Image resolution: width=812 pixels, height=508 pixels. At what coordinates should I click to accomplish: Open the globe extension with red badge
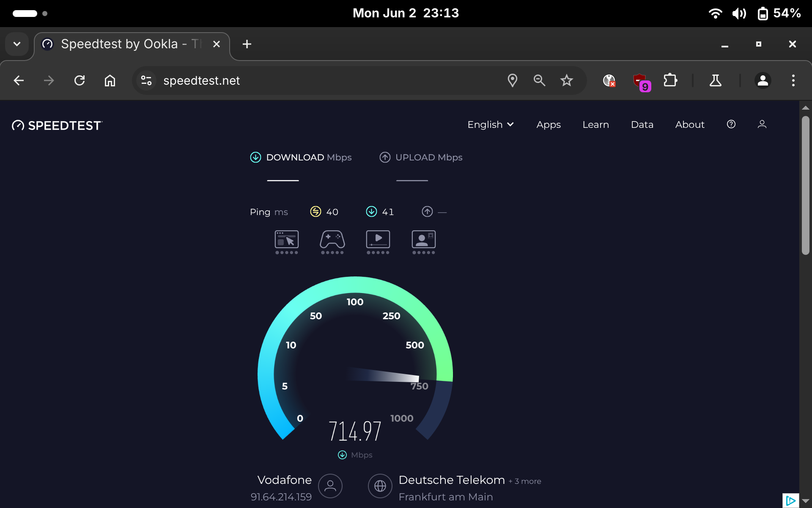click(609, 80)
